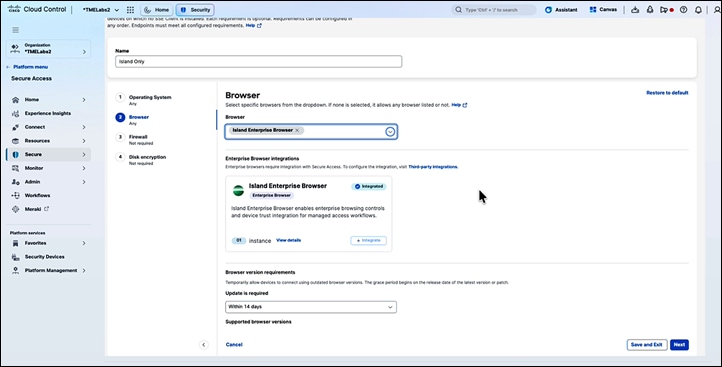Click the Integrate button on Island card
Screen dimensions: 722x367
368,240
